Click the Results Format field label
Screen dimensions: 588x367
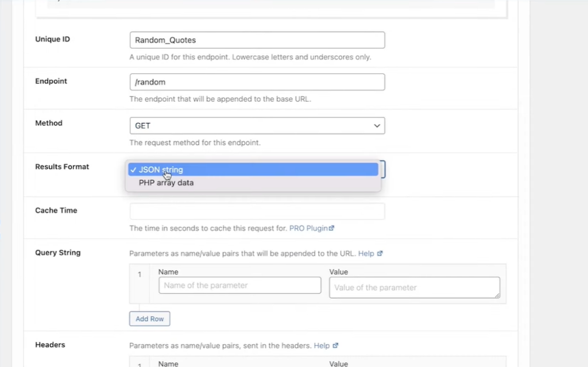tap(62, 167)
